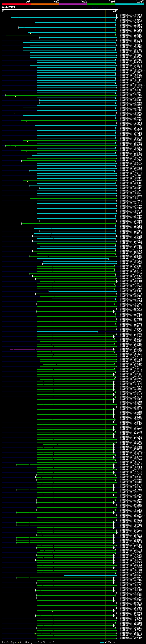Screen dimensions: 146x644
Task: Click the green alignment bar for UniRef100_A9TMC9
Action: pyautogui.click(x=61, y=95)
